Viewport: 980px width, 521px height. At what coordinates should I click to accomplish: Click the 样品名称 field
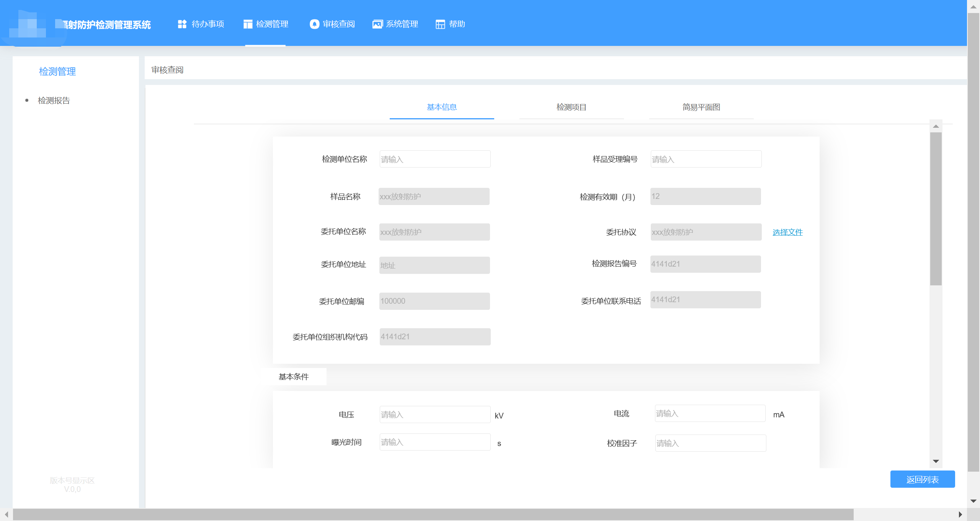point(434,196)
